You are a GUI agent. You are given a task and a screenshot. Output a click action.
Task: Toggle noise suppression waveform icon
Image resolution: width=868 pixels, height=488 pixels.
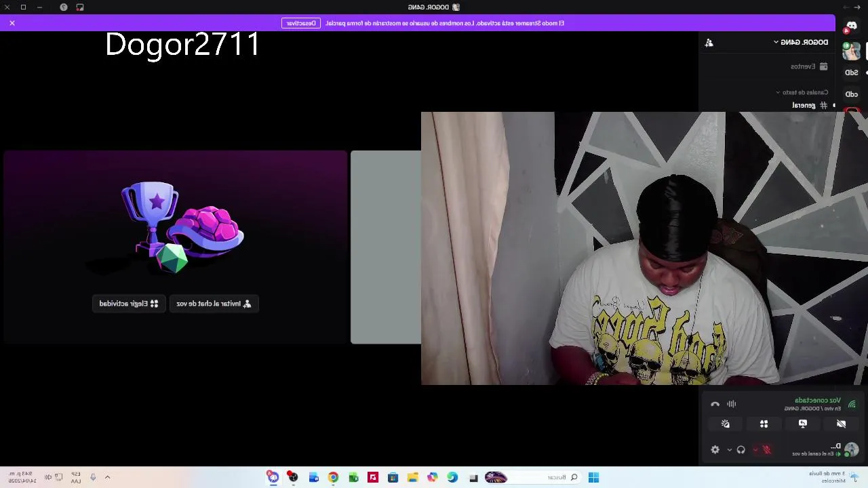coord(732,404)
